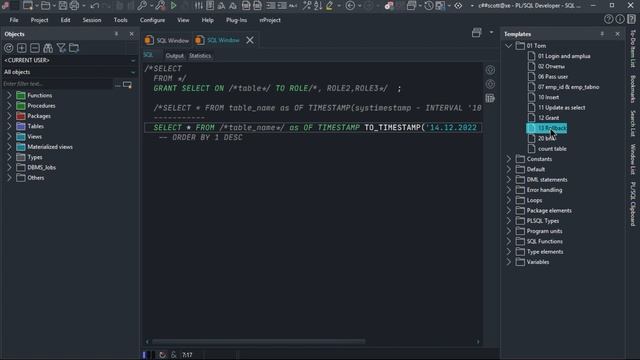Click funnel Filter icon in Objects panel
Viewport: 640px width, 360px height.
click(x=61, y=48)
